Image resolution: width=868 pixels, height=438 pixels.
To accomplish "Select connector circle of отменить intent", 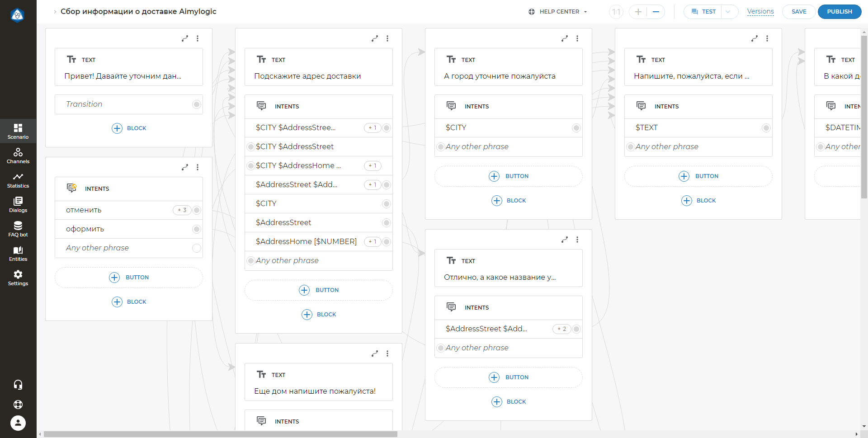I will click(197, 210).
